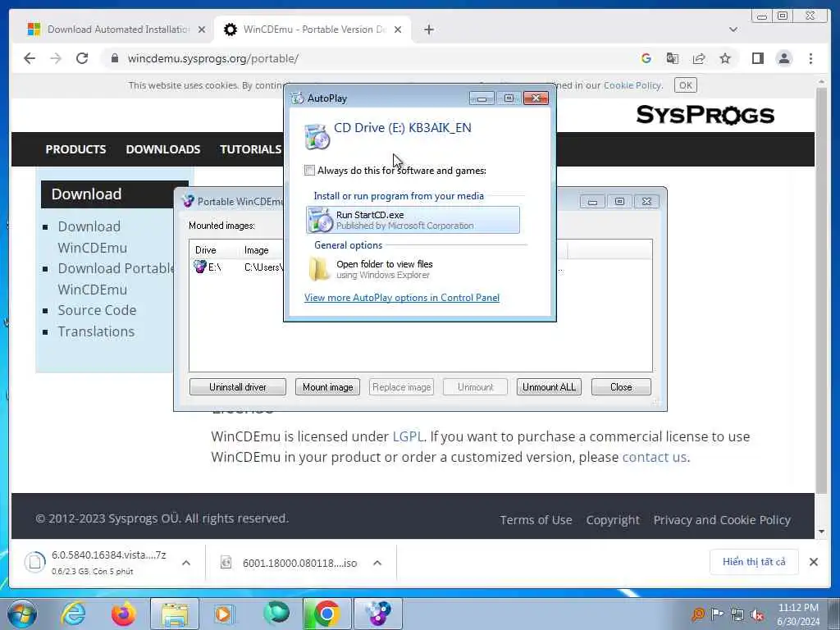840x630 pixels.
Task: Open the Source Code sidebar link
Action: 97,310
